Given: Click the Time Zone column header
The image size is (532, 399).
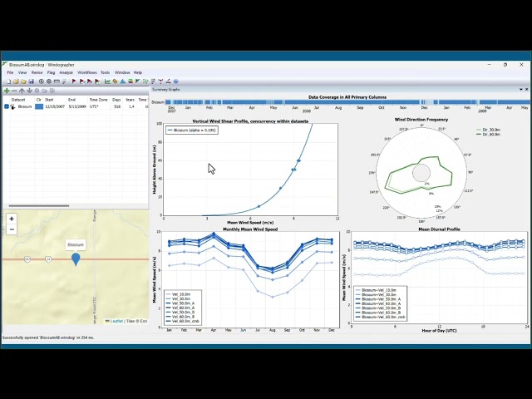Looking at the screenshot, I should (x=98, y=100).
